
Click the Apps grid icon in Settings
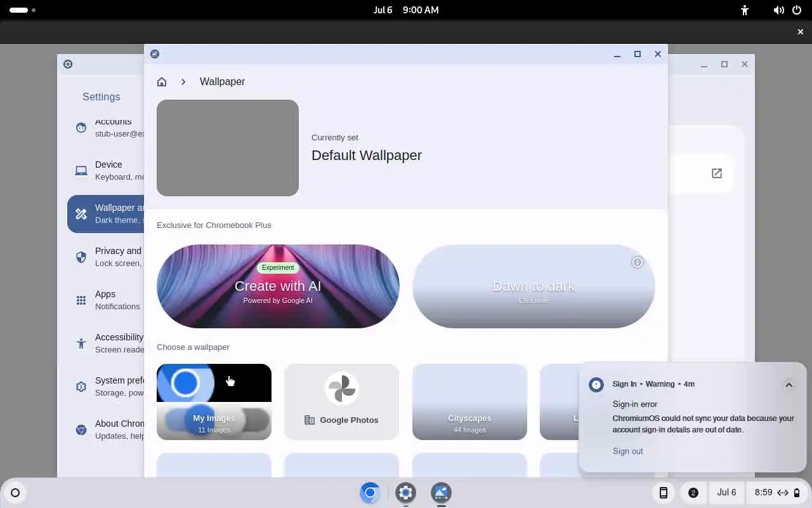pyautogui.click(x=81, y=300)
